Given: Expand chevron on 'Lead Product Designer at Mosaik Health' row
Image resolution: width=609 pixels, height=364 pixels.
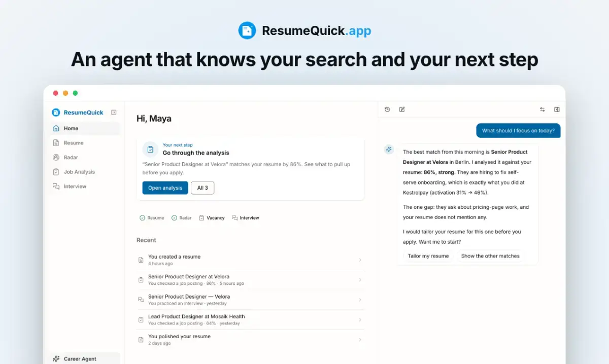Looking at the screenshot, I should pos(360,320).
